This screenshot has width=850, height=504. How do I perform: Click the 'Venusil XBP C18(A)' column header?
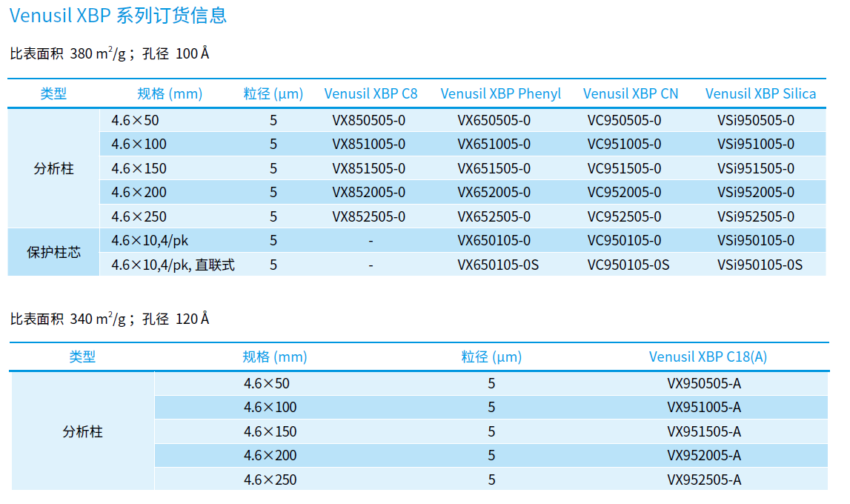click(708, 357)
